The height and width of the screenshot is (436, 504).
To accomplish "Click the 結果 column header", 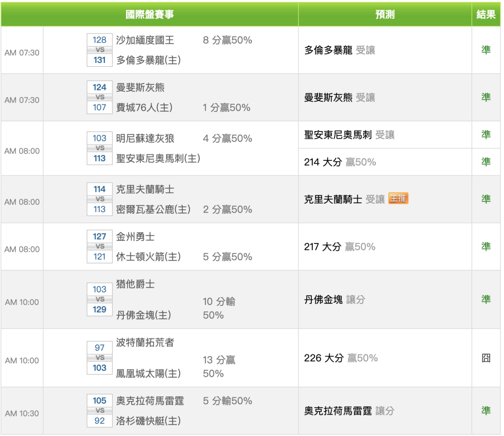I will tap(486, 14).
